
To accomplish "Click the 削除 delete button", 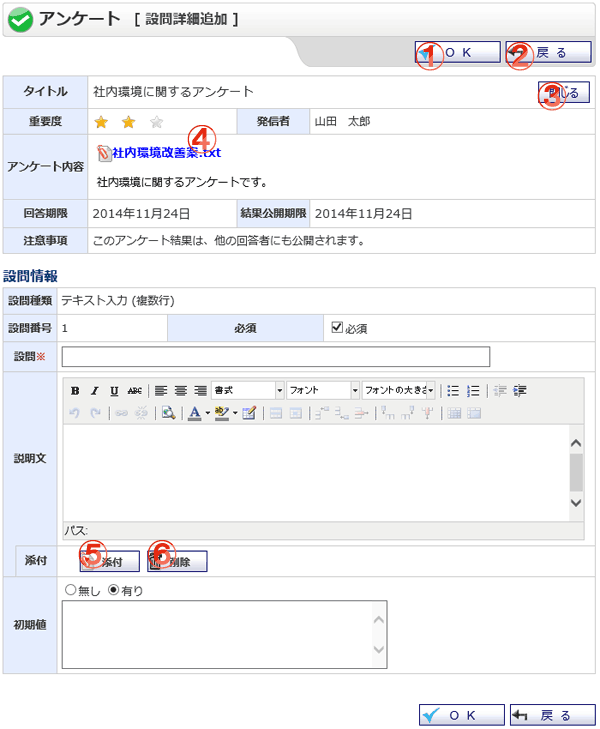I will 177,562.
